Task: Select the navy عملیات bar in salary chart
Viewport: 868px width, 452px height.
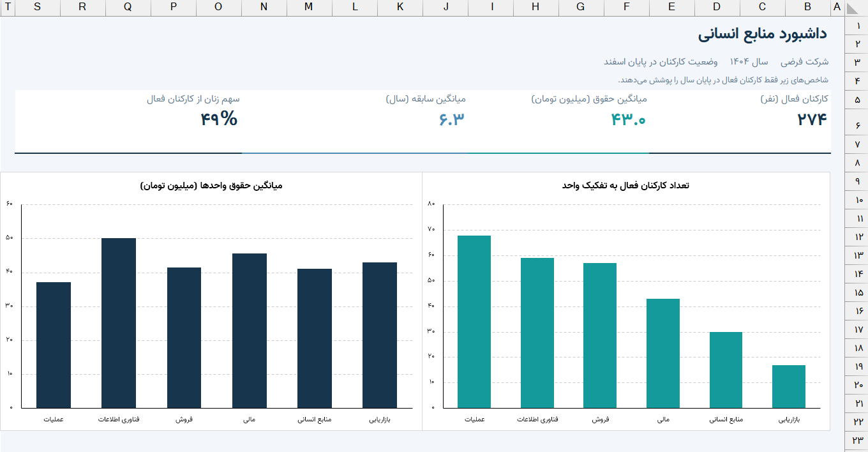Action: (x=54, y=345)
